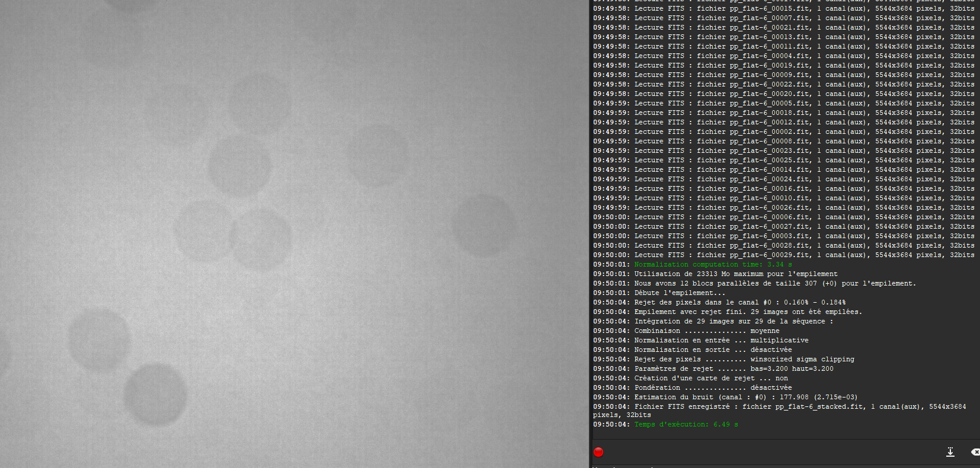Select log line for pp_flat-6_00018.fit
Image resolution: width=980 pixels, height=468 pixels.
point(784,113)
